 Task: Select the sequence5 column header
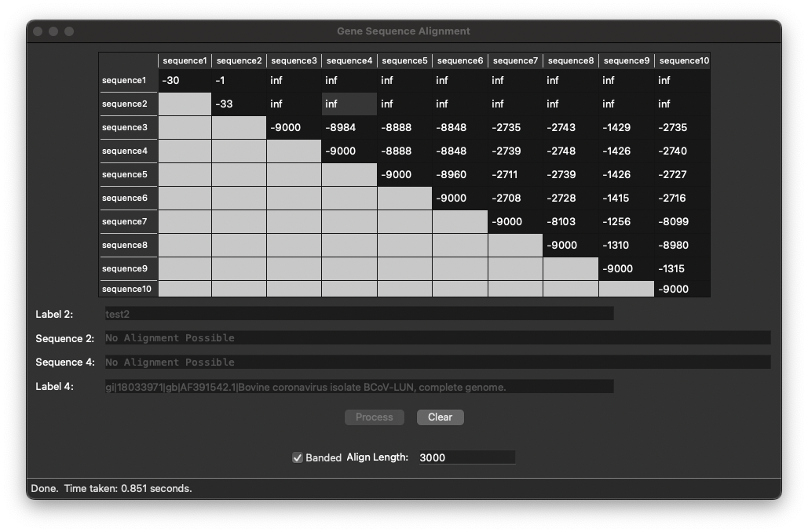404,60
